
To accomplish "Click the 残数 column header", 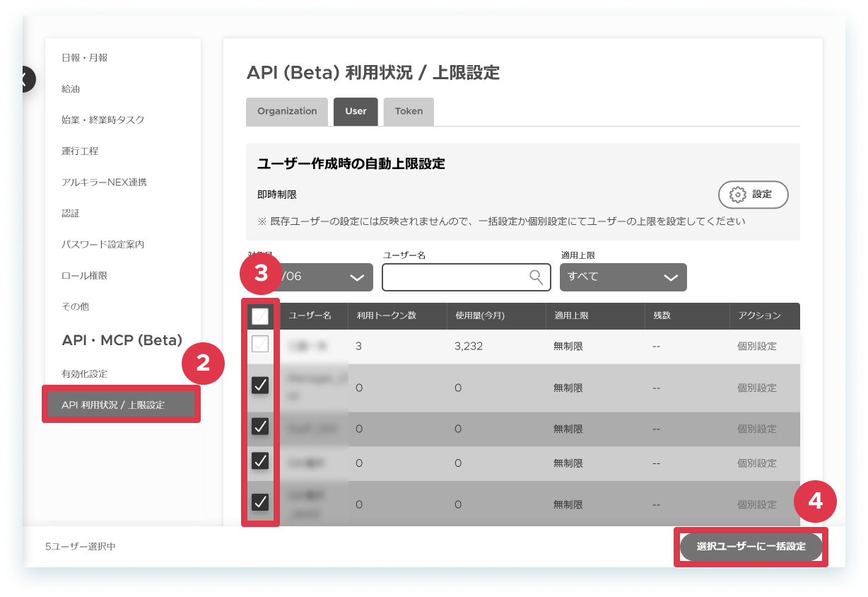I will tap(662, 315).
